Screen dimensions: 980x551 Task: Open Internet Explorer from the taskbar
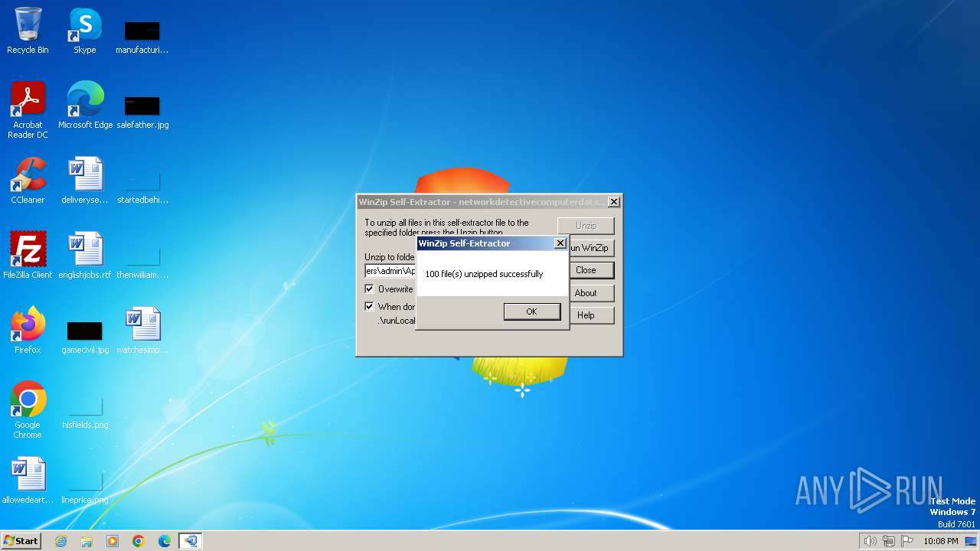(60, 541)
